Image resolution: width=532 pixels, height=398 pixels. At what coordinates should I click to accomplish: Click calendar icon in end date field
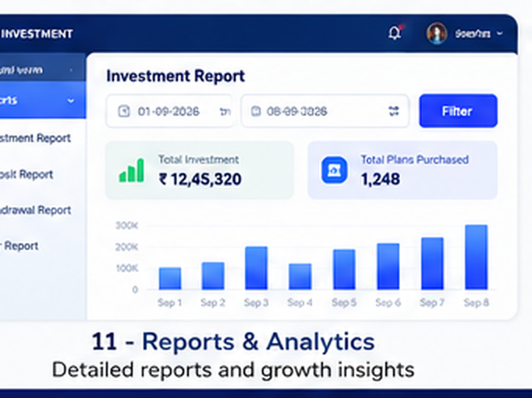pos(256,111)
